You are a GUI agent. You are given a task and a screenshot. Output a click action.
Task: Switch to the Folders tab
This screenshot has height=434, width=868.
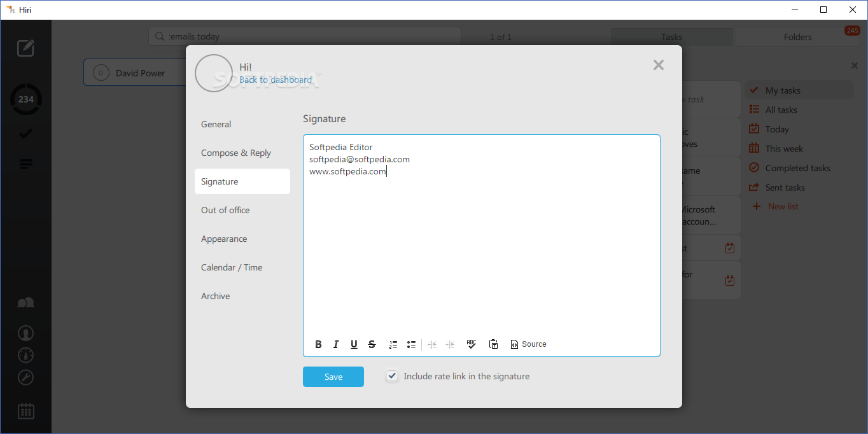pos(798,37)
